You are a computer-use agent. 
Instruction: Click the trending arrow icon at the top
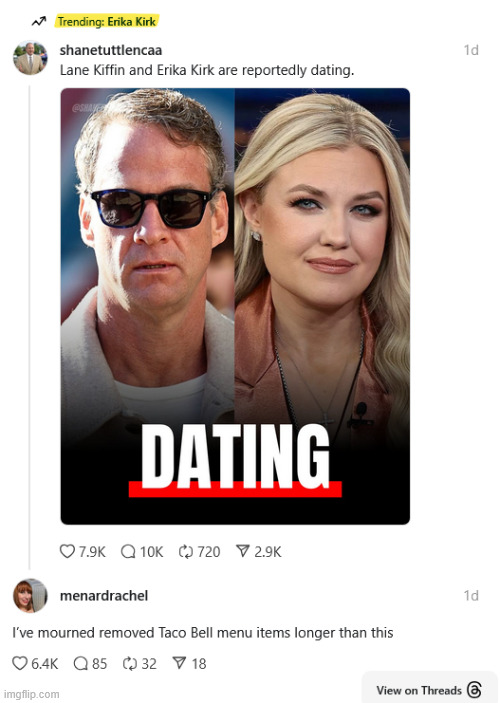[x=39, y=22]
